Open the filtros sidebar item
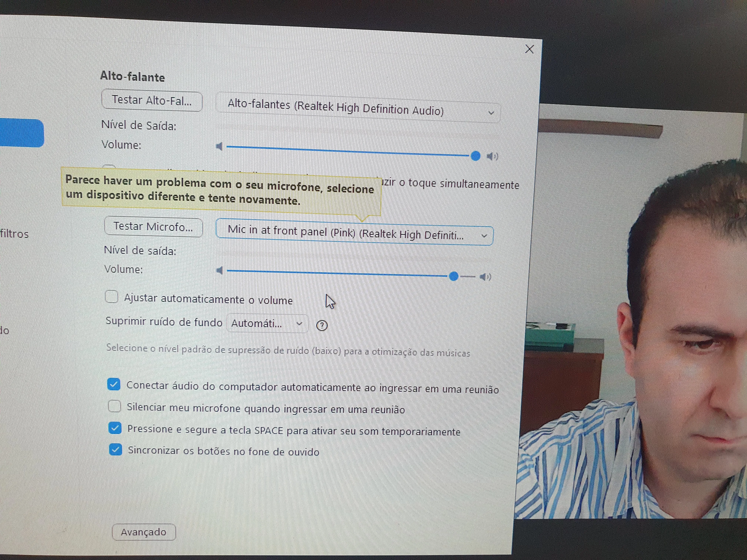 point(14,234)
